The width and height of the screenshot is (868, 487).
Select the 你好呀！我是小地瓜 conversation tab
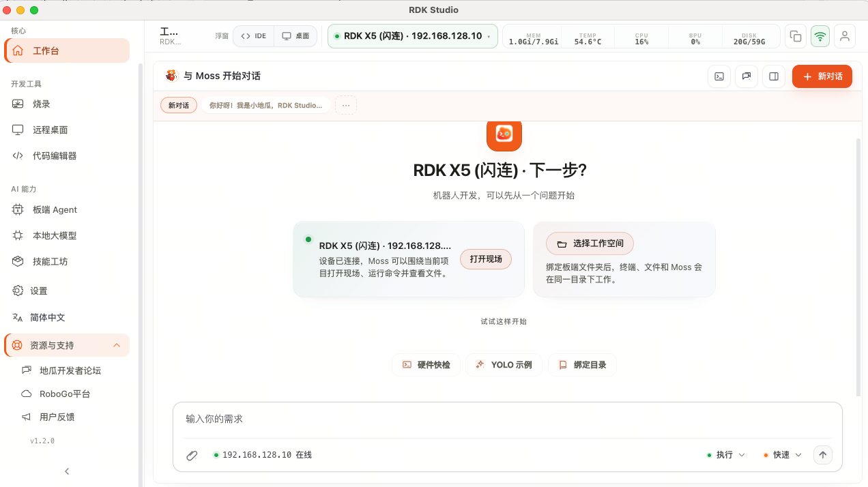pos(266,106)
